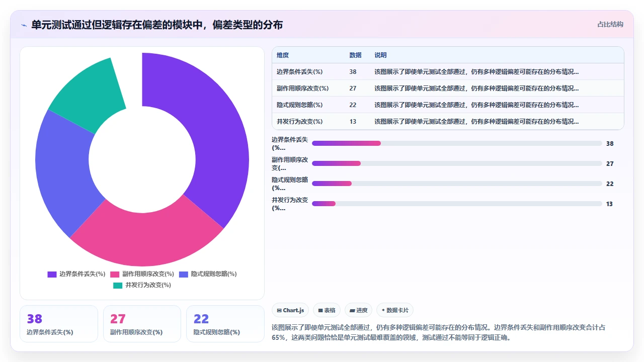Toggle 副作用顺序改变(%) legend color box
Image resolution: width=644 pixels, height=362 pixels.
[x=115, y=274]
